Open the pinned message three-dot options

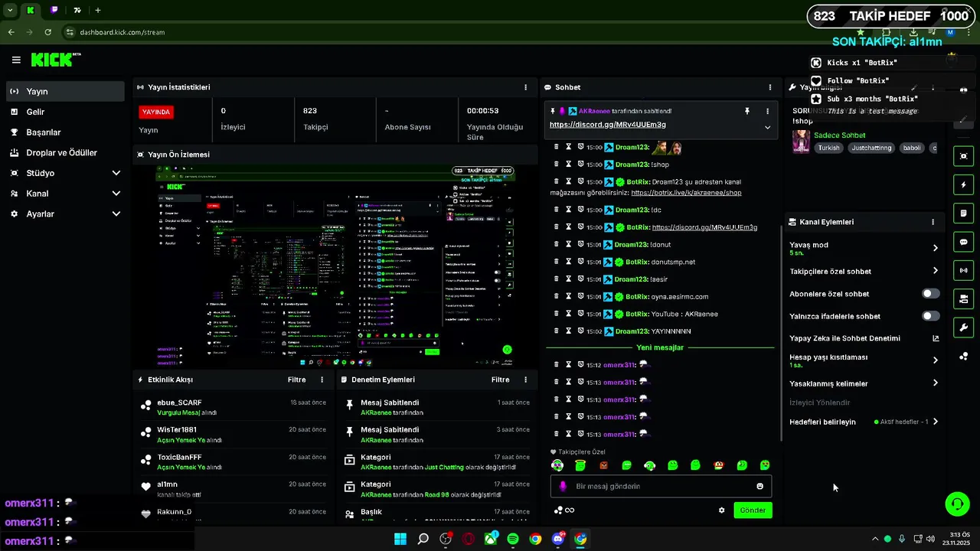[x=767, y=111]
